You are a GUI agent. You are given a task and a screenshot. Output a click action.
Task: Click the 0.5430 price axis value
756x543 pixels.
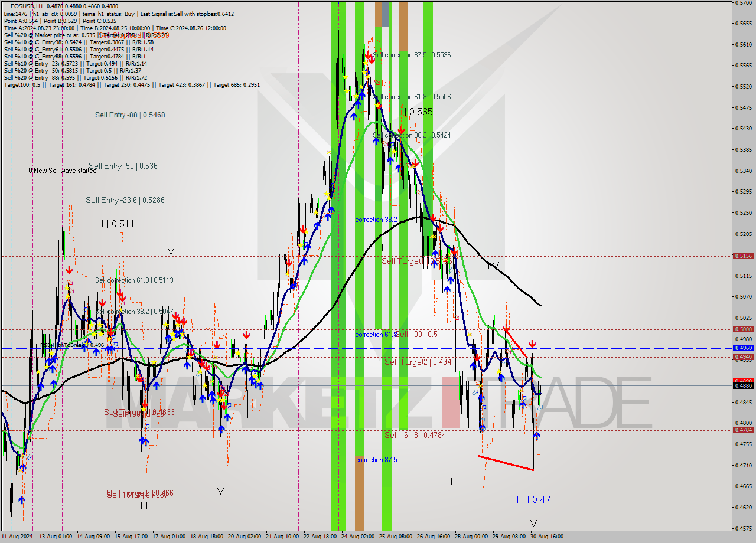[x=743, y=129]
